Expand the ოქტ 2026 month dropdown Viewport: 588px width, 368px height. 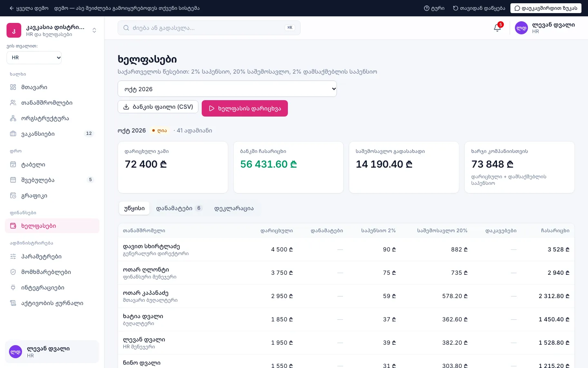227,89
